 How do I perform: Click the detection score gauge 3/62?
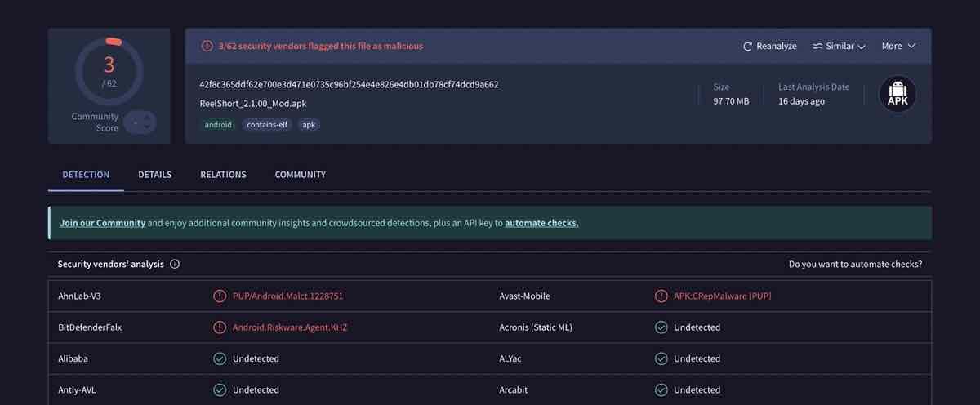pyautogui.click(x=109, y=71)
